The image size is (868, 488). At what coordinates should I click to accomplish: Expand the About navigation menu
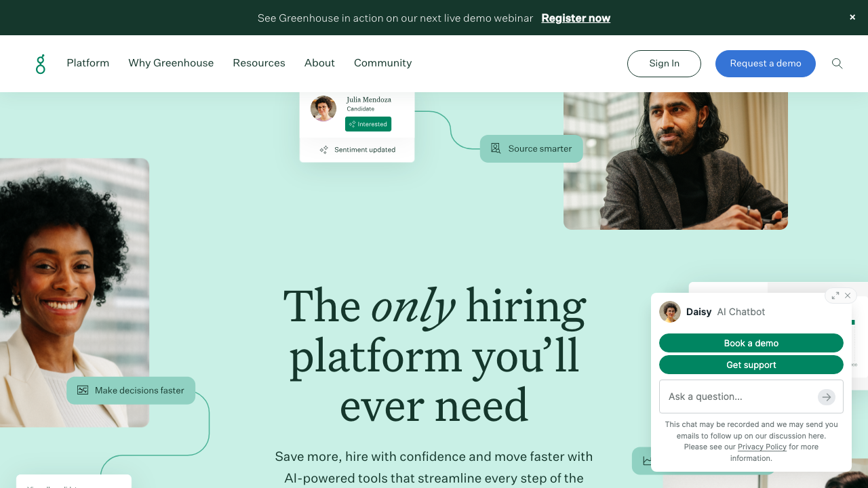pos(319,63)
